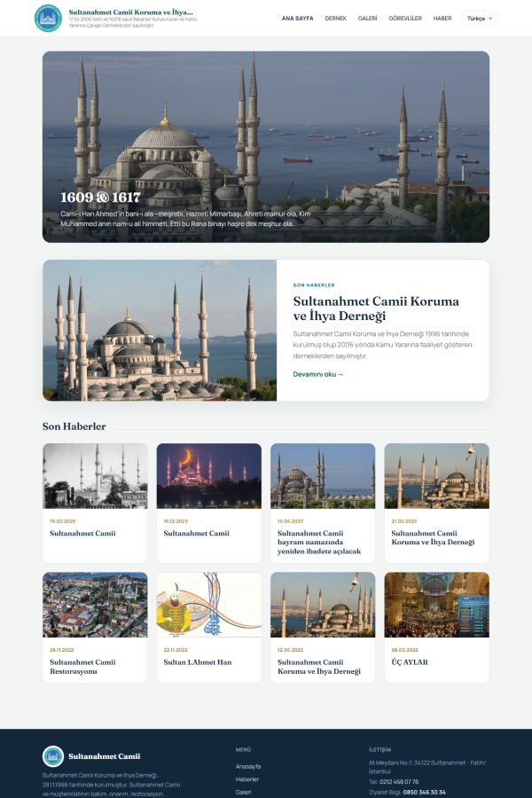Open GALERİ menu item
This screenshot has width=532, height=798.
click(368, 19)
